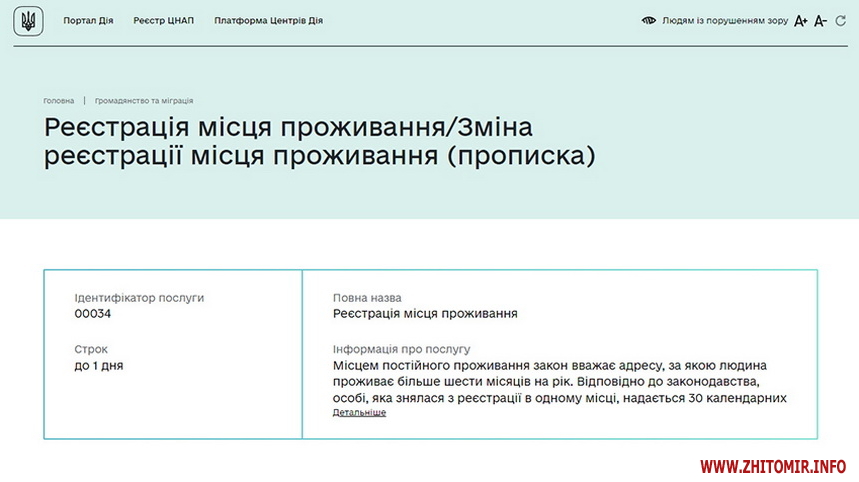Increase font size with A+ icon
Screen dimensions: 859x482
[x=800, y=21]
